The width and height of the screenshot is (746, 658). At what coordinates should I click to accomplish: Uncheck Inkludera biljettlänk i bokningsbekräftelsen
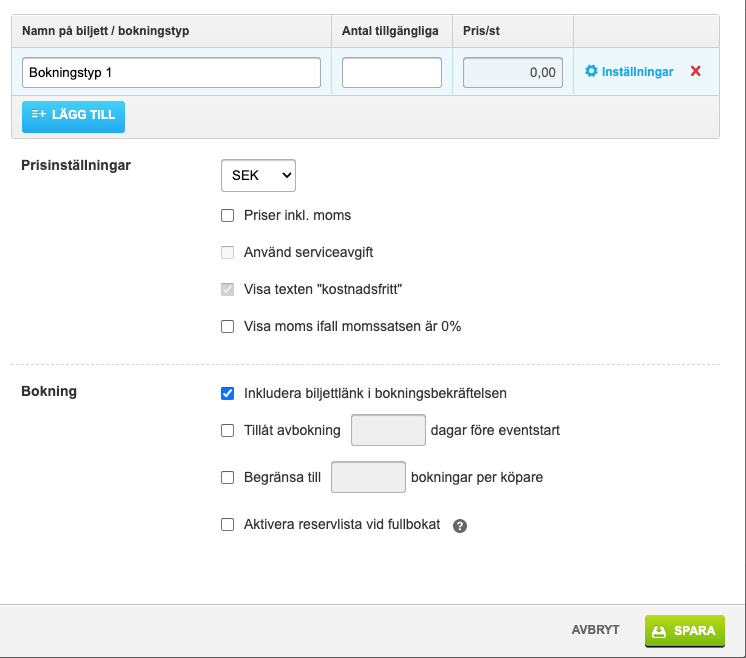tap(228, 393)
